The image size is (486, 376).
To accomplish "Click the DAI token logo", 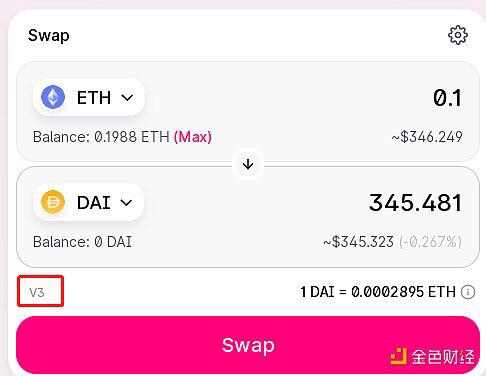I will pyautogui.click(x=53, y=202).
